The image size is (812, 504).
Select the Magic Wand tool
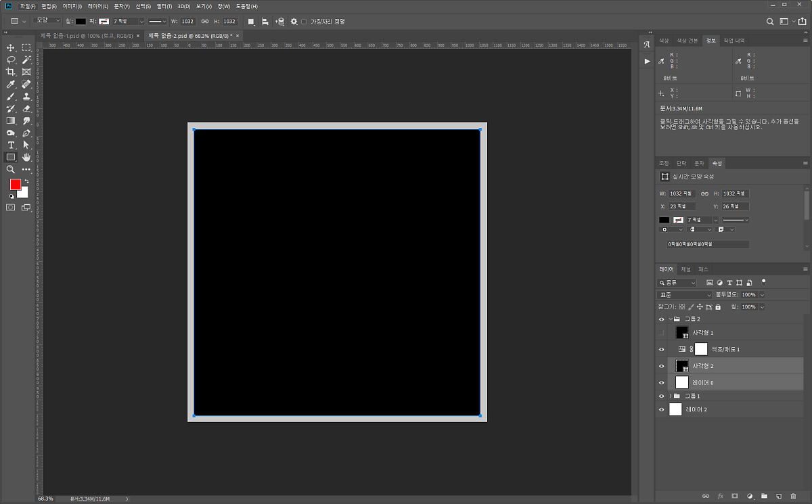tap(26, 60)
